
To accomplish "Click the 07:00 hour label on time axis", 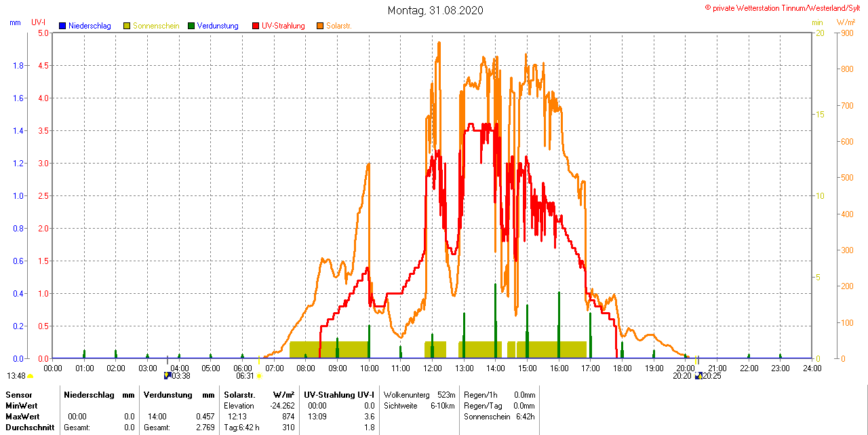I will 275,368.
